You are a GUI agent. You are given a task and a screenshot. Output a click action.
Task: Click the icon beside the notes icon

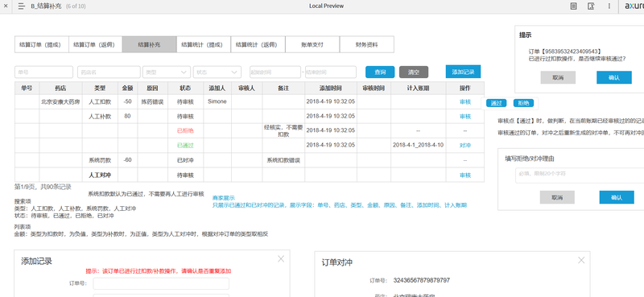591,6
